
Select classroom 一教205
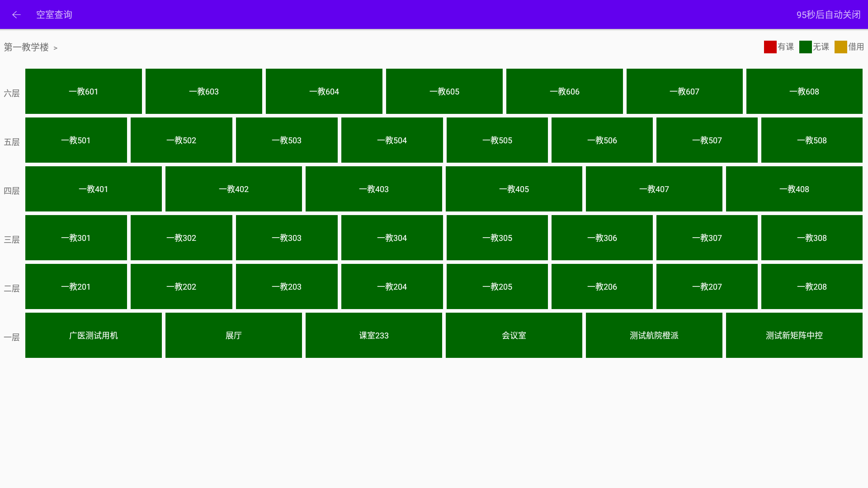point(497,286)
